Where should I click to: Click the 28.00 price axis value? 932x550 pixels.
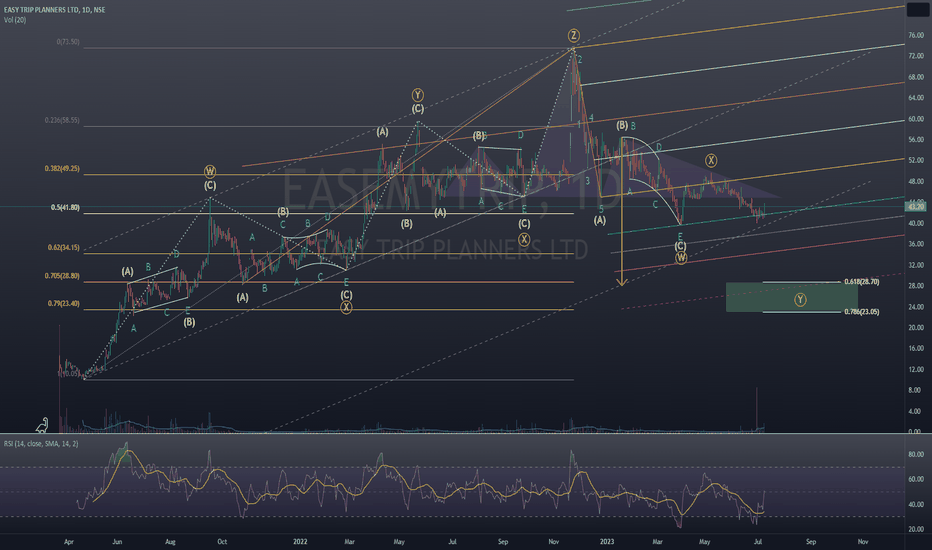coord(916,286)
